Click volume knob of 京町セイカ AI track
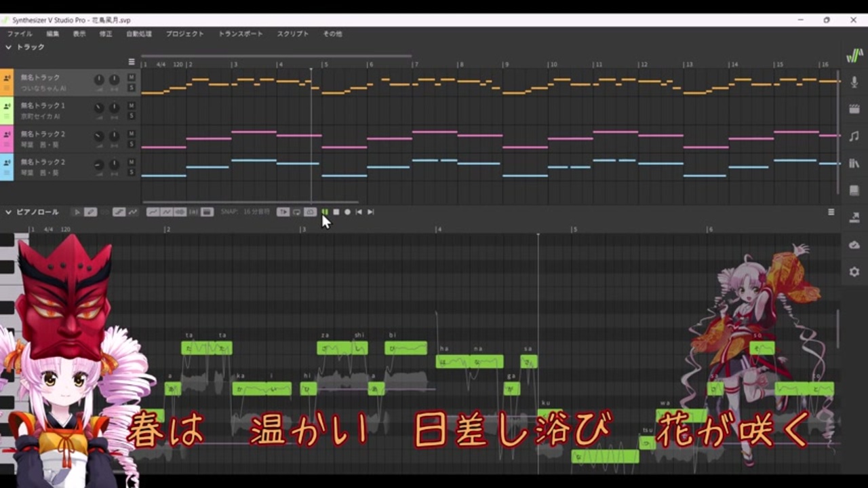868x488 pixels. coord(99,108)
